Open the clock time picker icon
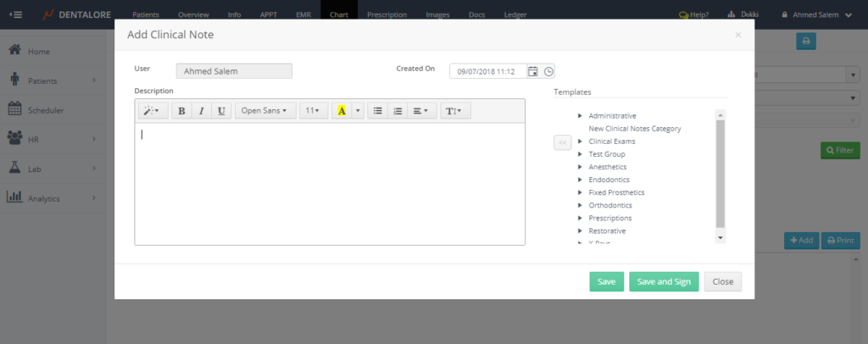This screenshot has height=344, width=868. coord(548,72)
